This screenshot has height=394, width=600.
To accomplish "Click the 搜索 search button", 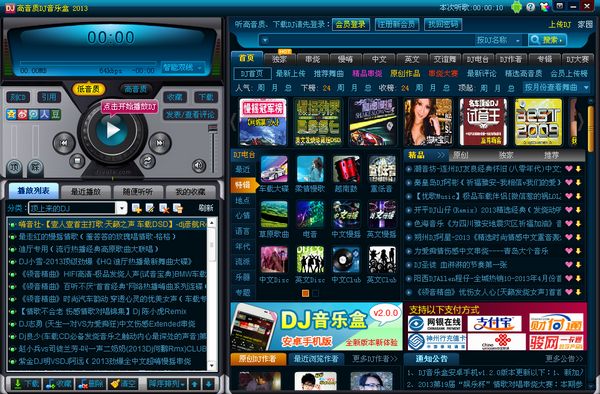I will point(547,40).
